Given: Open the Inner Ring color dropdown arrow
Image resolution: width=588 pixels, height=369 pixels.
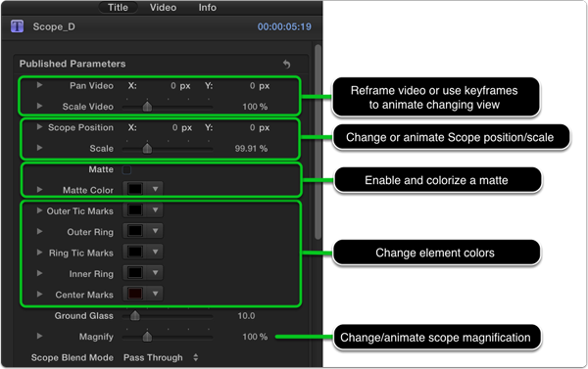Looking at the screenshot, I should [155, 273].
